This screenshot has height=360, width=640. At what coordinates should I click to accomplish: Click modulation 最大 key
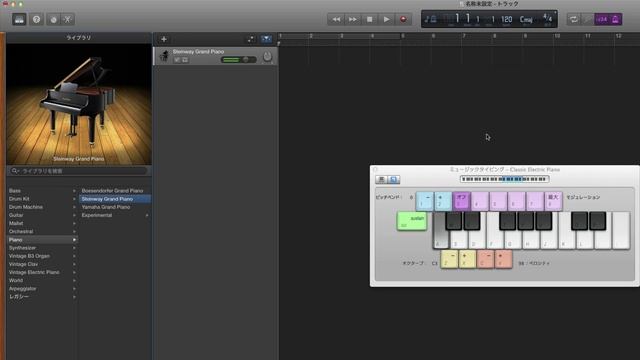[x=553, y=201]
